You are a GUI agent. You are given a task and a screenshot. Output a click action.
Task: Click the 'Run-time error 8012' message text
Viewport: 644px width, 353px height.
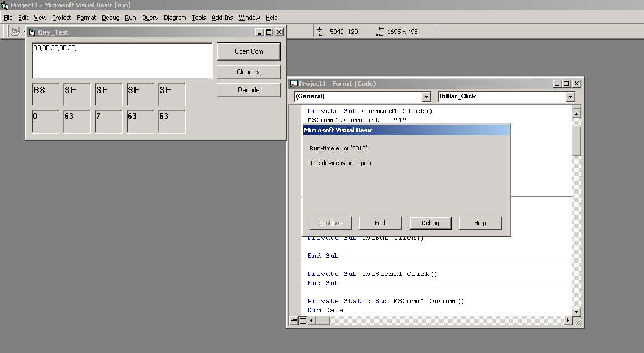[340, 148]
